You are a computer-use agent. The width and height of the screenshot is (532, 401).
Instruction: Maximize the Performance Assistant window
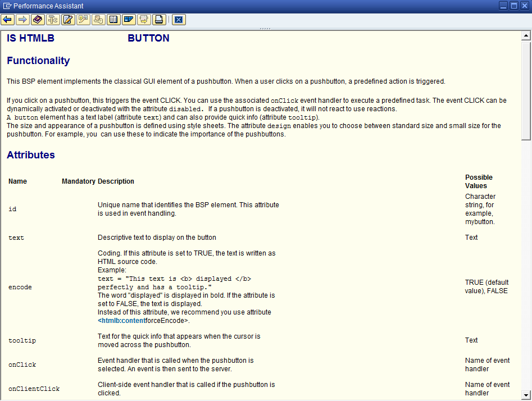coord(513,6)
